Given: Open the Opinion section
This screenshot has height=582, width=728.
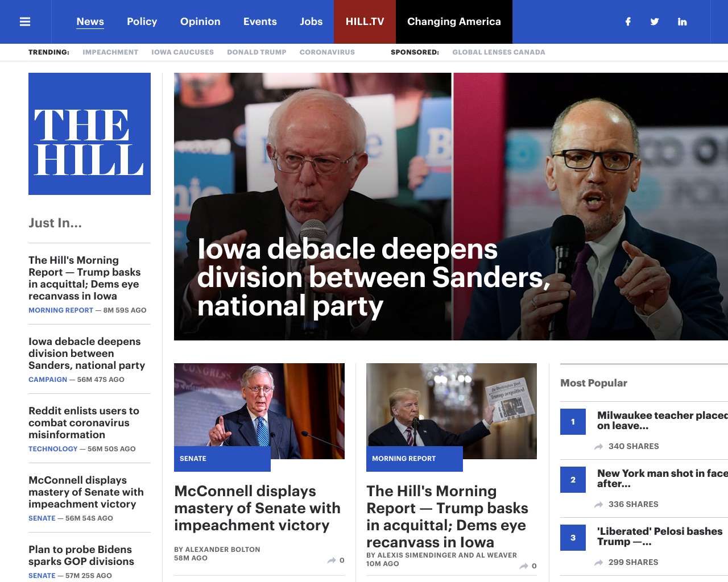Looking at the screenshot, I should coord(200,22).
